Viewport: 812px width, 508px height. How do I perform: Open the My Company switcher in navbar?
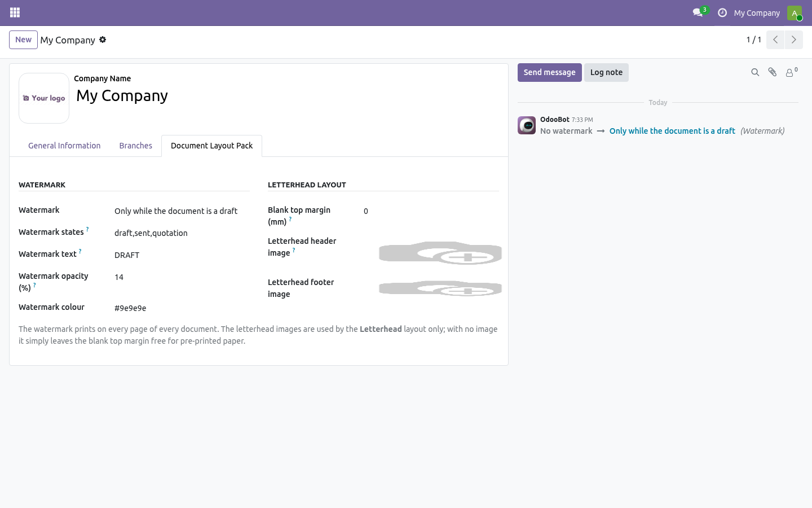(x=757, y=13)
